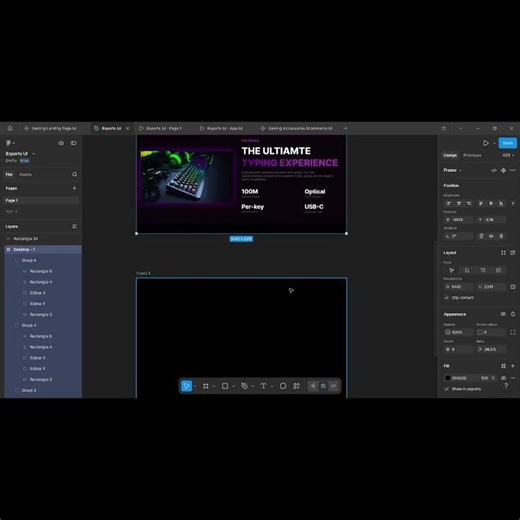Open the dropdown arrow beside the Move tool
This screenshot has width=520, height=520.
pos(195,386)
